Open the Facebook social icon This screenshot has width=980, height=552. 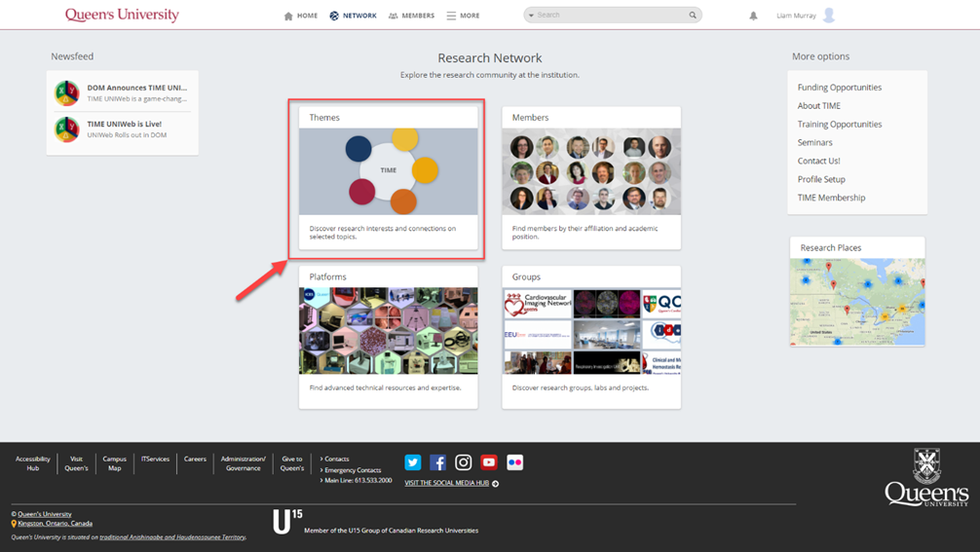(x=438, y=462)
